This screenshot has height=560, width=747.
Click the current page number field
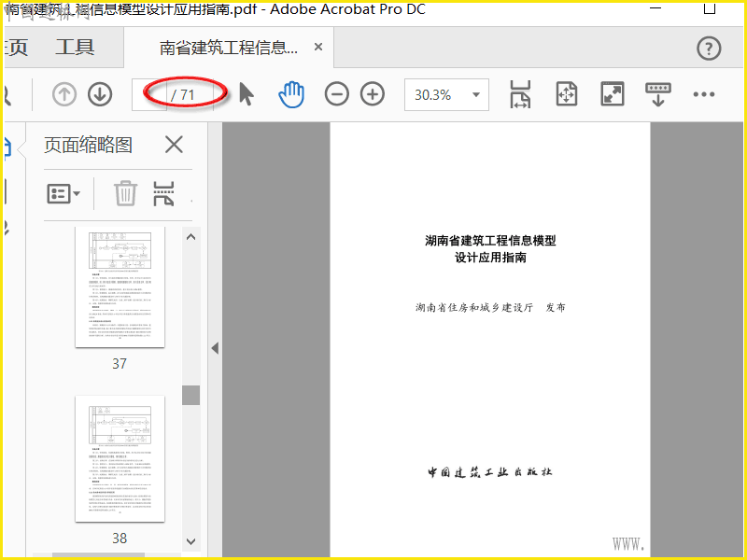click(149, 95)
